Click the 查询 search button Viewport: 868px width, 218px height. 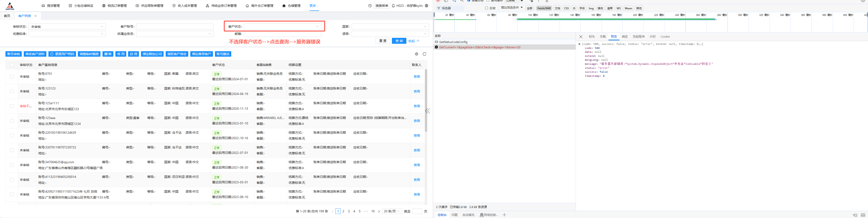pyautogui.click(x=399, y=41)
